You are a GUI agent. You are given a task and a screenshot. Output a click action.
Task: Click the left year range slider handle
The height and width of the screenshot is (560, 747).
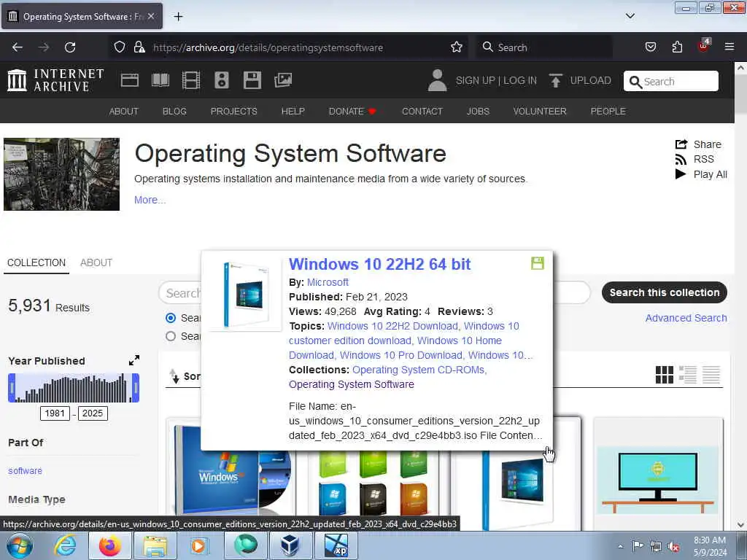point(12,388)
